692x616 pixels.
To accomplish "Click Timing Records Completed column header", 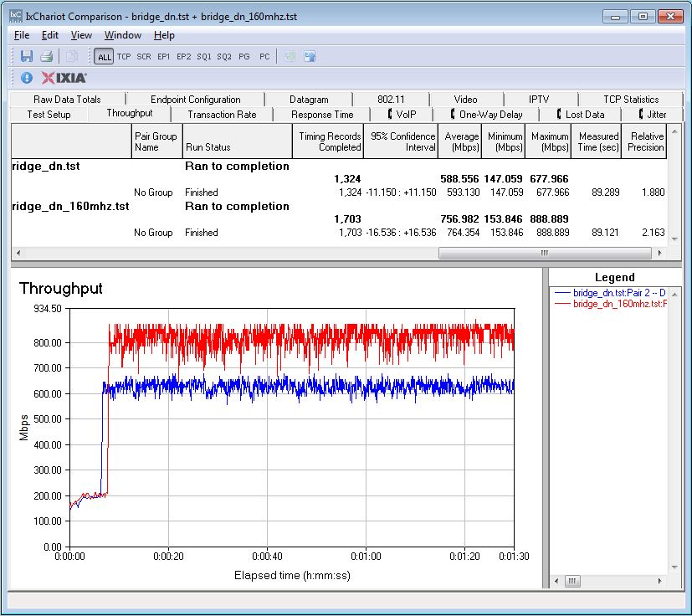I will [328, 141].
